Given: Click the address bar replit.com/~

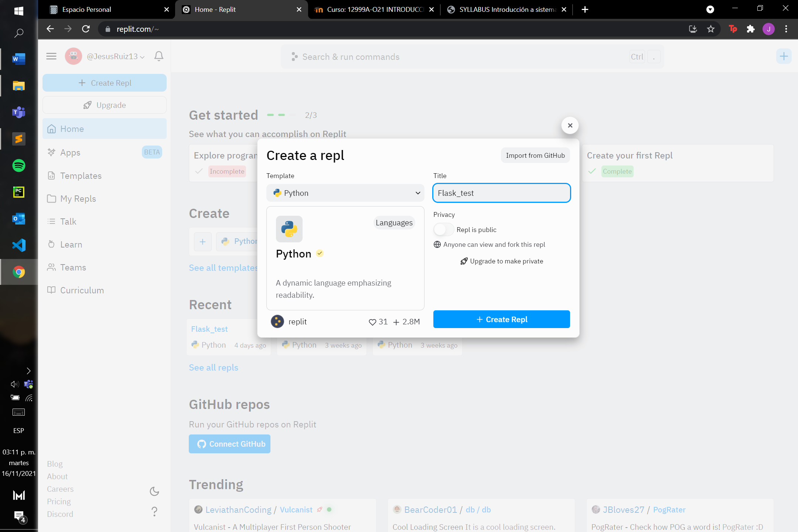Looking at the screenshot, I should pyautogui.click(x=392, y=29).
